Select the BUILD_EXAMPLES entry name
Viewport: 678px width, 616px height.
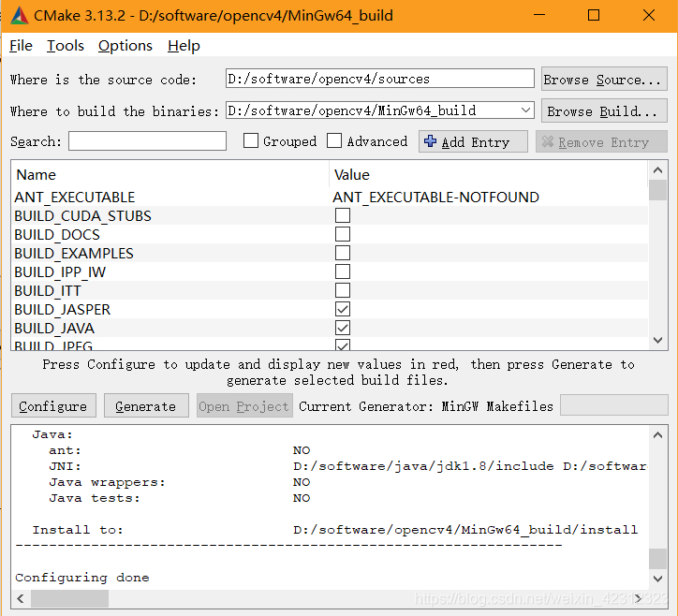coord(74,253)
